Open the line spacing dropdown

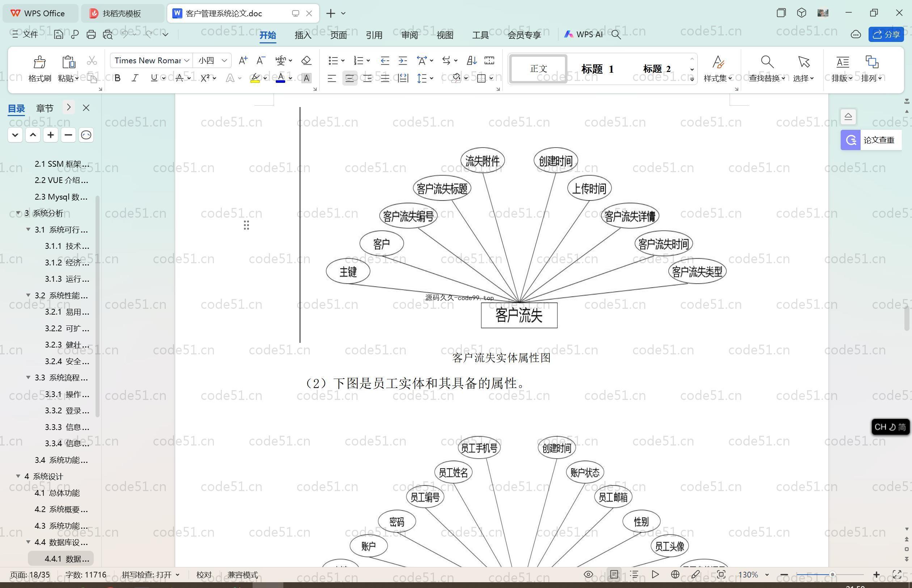[432, 78]
